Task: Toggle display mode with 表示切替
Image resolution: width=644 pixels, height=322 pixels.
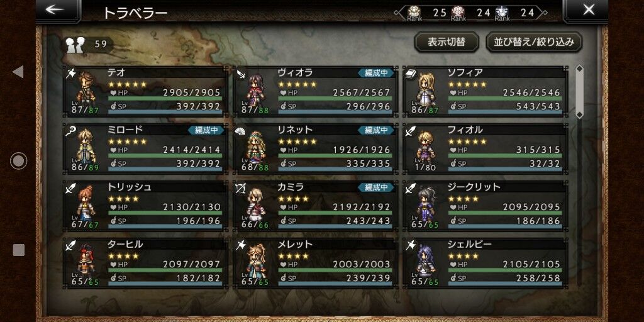Action: [x=447, y=42]
